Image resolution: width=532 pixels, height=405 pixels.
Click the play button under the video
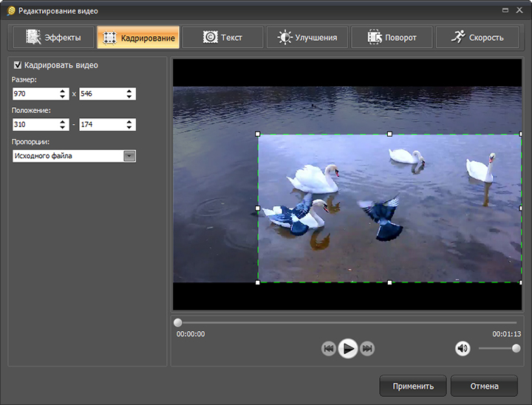(348, 349)
